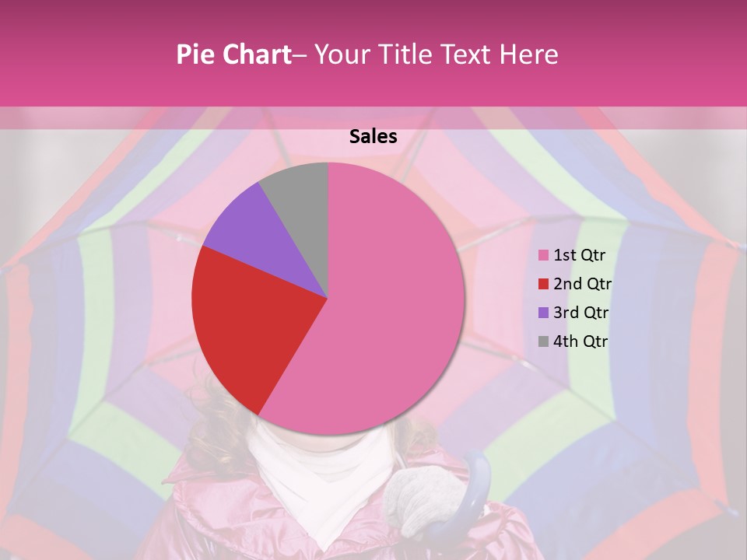This screenshot has width=747, height=560.
Task: Click the red 2nd Qtr legend swatch
Action: point(544,284)
